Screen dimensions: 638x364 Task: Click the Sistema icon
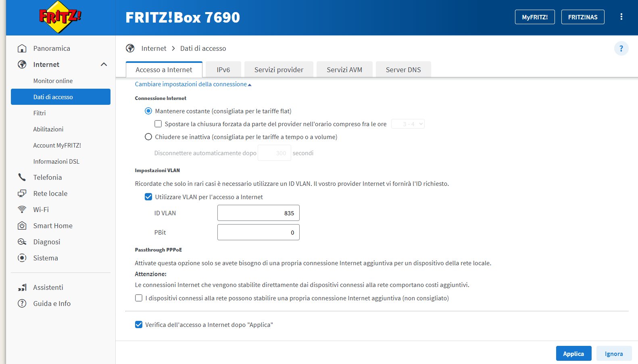(x=22, y=258)
